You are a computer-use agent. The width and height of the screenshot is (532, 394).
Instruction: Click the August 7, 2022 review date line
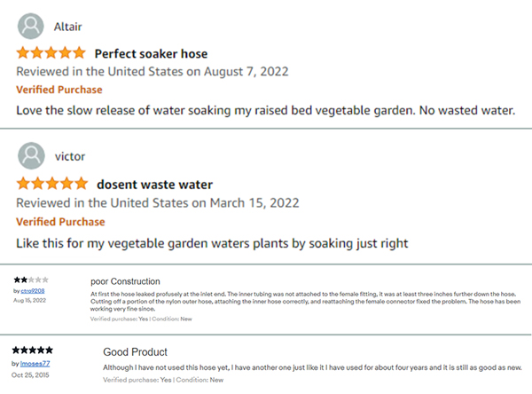click(153, 72)
